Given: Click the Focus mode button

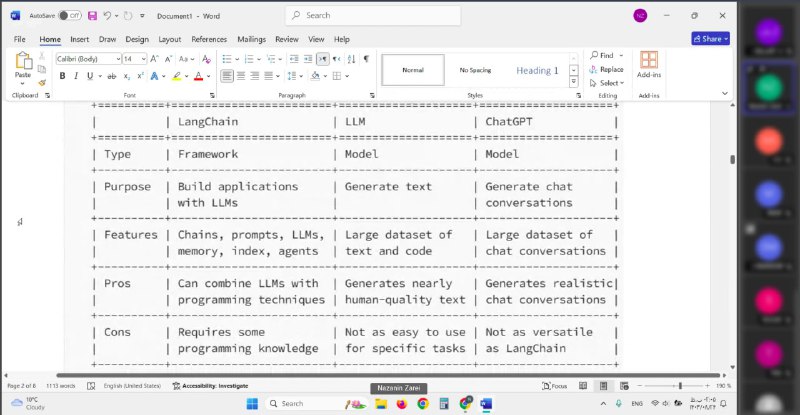Looking at the screenshot, I should [555, 386].
